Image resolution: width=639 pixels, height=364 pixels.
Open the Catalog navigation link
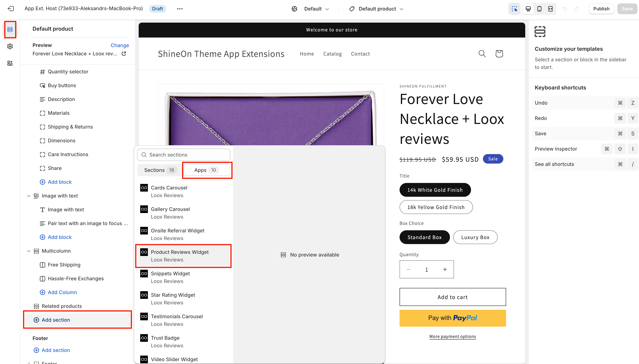point(332,54)
